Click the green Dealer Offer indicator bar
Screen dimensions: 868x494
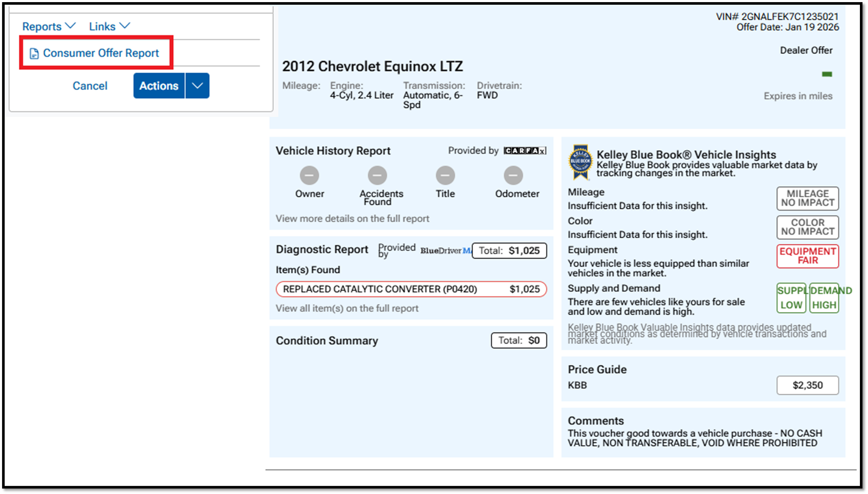coord(827,74)
